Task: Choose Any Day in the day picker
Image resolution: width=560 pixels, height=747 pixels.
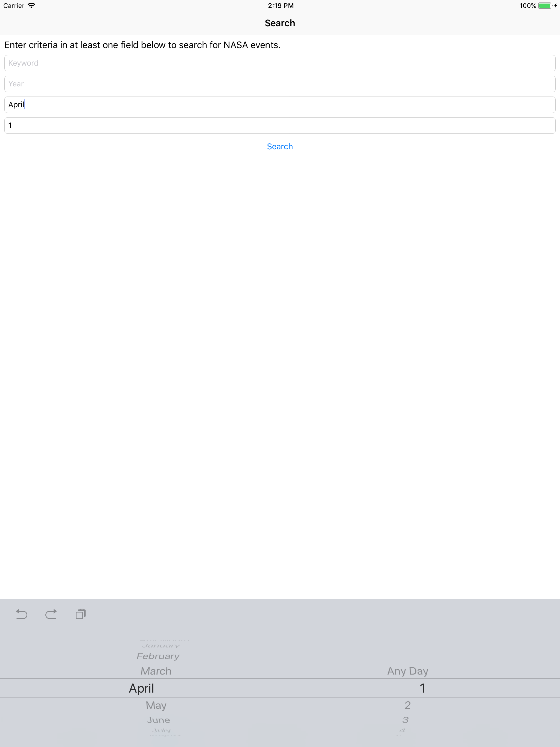Action: click(x=408, y=671)
